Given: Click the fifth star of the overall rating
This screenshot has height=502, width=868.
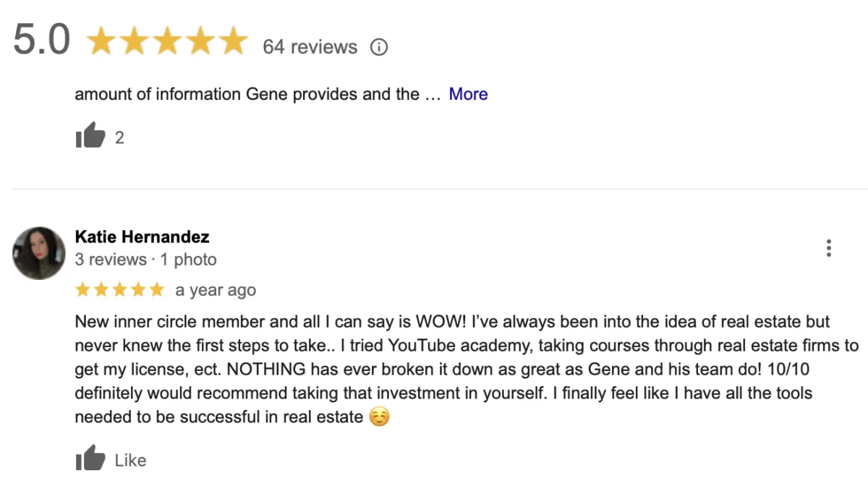Looking at the screenshot, I should pyautogui.click(x=233, y=41).
